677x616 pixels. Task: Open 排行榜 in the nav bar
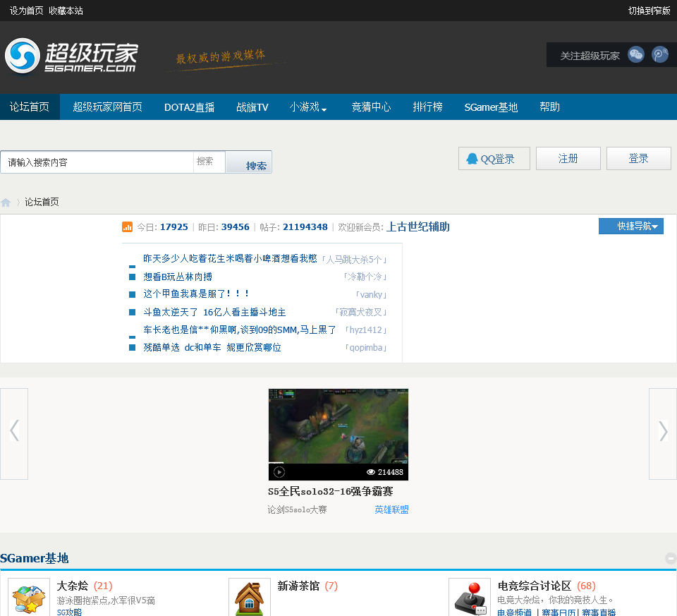click(427, 107)
